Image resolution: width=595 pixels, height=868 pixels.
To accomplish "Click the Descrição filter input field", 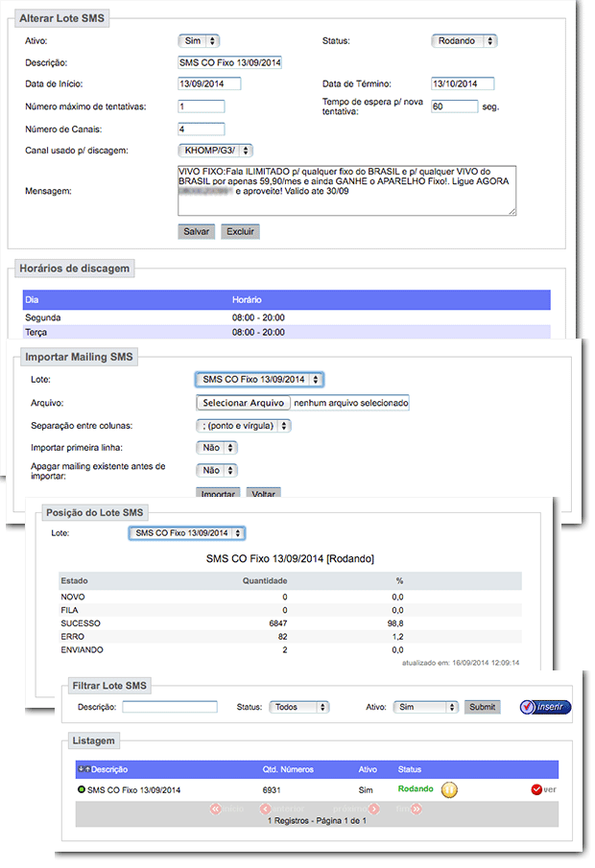I will click(x=170, y=707).
